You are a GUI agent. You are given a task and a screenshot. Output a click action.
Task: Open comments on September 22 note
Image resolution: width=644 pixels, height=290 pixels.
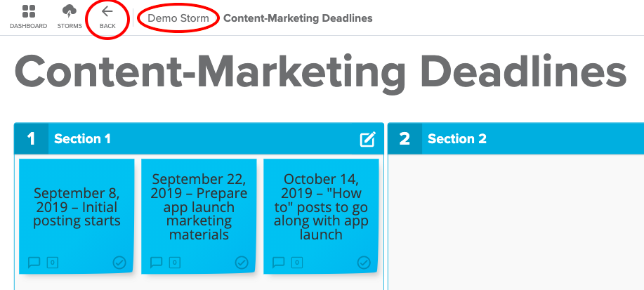(x=156, y=262)
